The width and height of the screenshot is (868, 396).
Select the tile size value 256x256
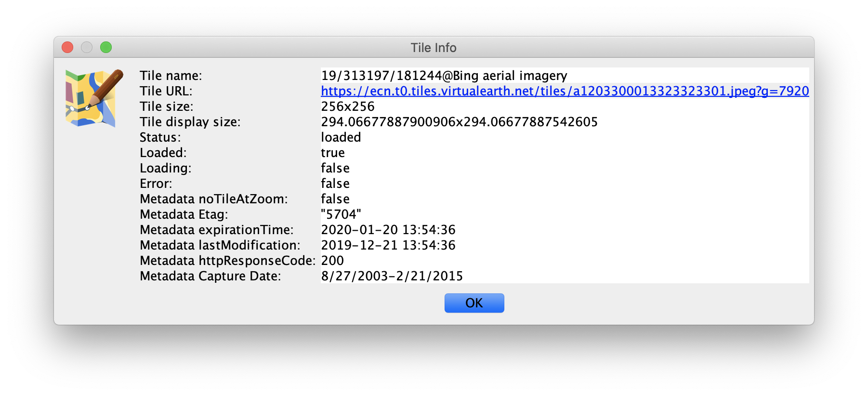[x=348, y=106]
